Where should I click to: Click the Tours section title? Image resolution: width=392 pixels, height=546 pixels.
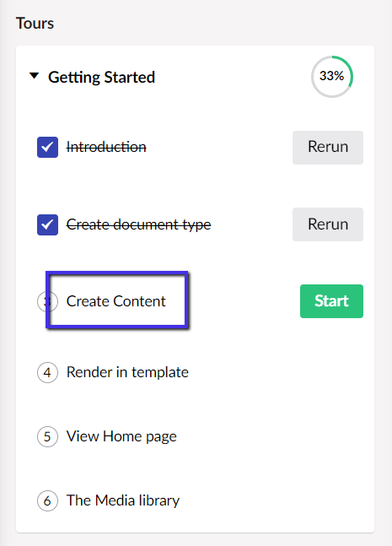(35, 24)
